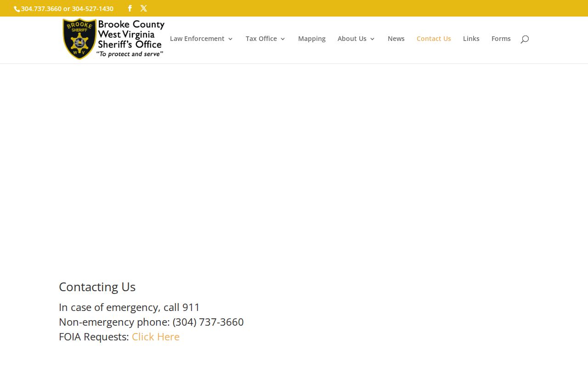The image size is (588, 368).
Task: Open the search magnifier icon
Action: pos(525,40)
